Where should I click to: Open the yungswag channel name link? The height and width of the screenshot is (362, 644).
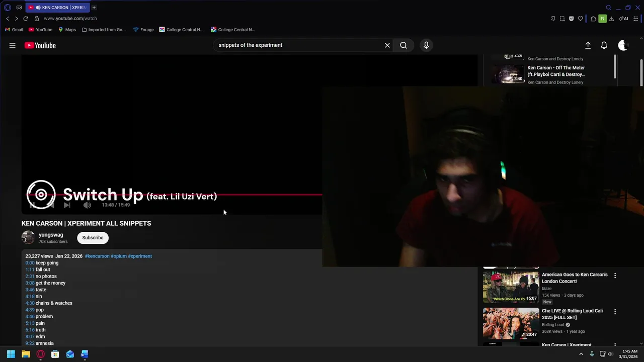(x=51, y=235)
